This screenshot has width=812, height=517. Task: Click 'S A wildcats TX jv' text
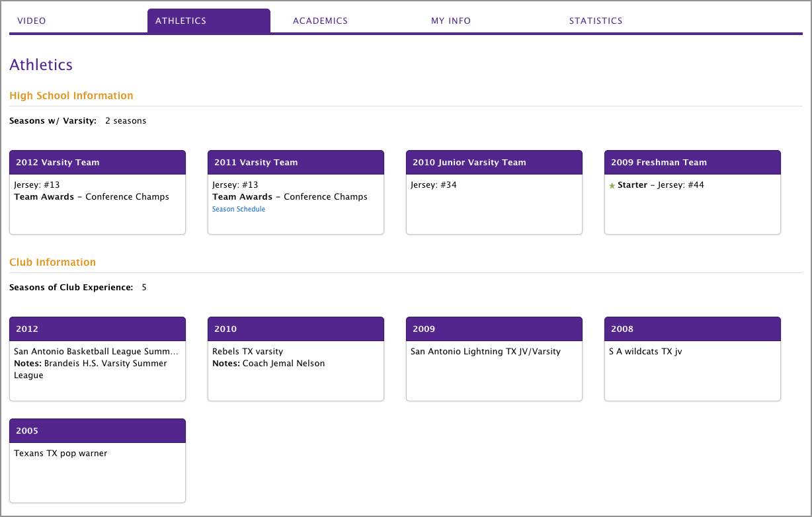(645, 352)
